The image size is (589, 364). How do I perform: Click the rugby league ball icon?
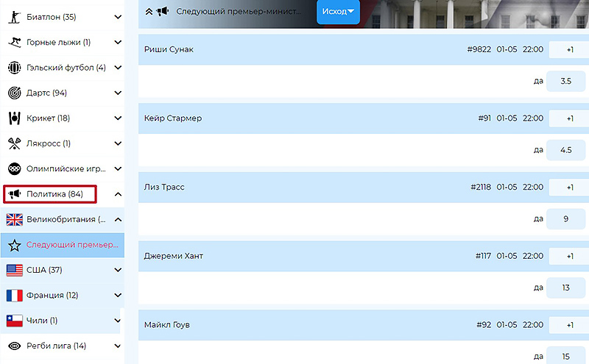pyautogui.click(x=14, y=346)
